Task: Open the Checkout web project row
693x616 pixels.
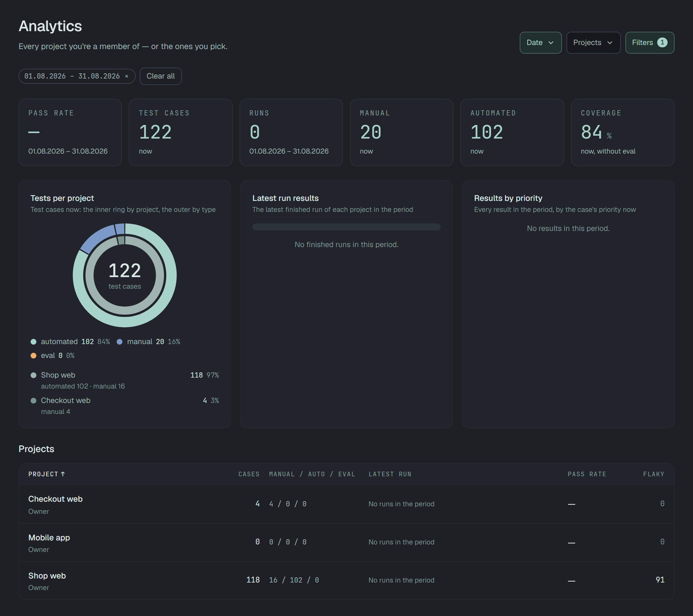Action: pos(346,504)
